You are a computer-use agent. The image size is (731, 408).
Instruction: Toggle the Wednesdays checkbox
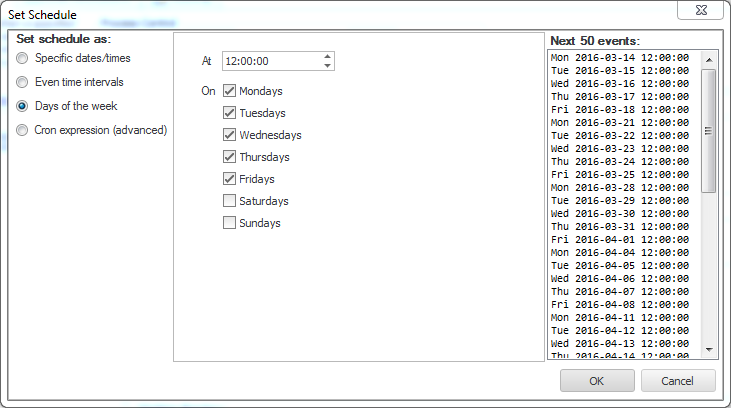tap(229, 135)
